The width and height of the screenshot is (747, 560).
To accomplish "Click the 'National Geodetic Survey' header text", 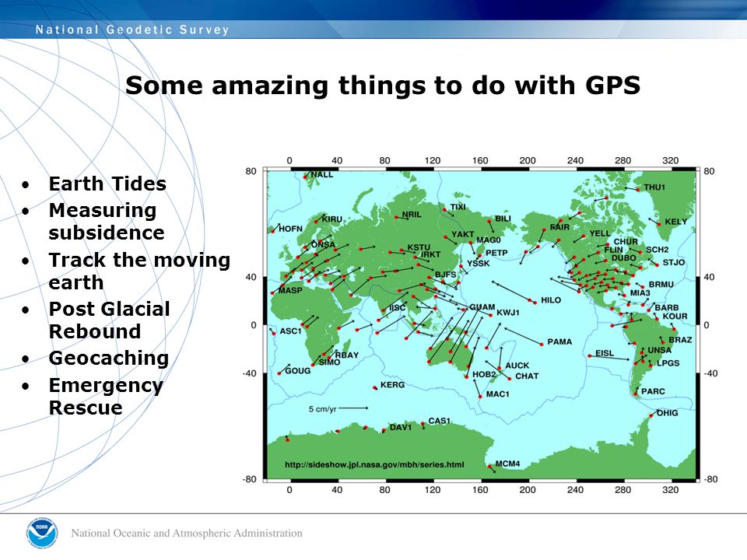I will [x=132, y=30].
